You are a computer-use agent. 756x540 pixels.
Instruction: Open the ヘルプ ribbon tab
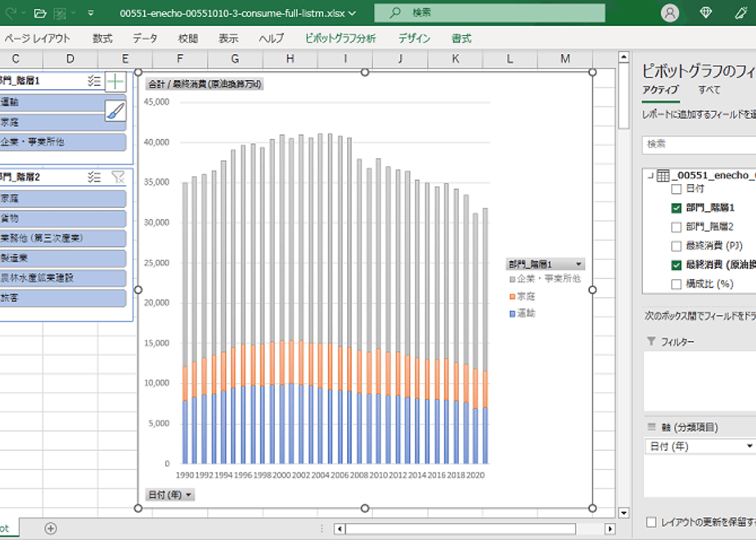click(x=271, y=38)
